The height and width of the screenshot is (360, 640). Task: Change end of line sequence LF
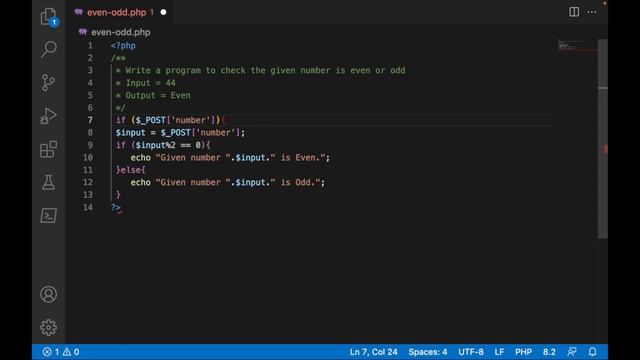pyautogui.click(x=499, y=352)
